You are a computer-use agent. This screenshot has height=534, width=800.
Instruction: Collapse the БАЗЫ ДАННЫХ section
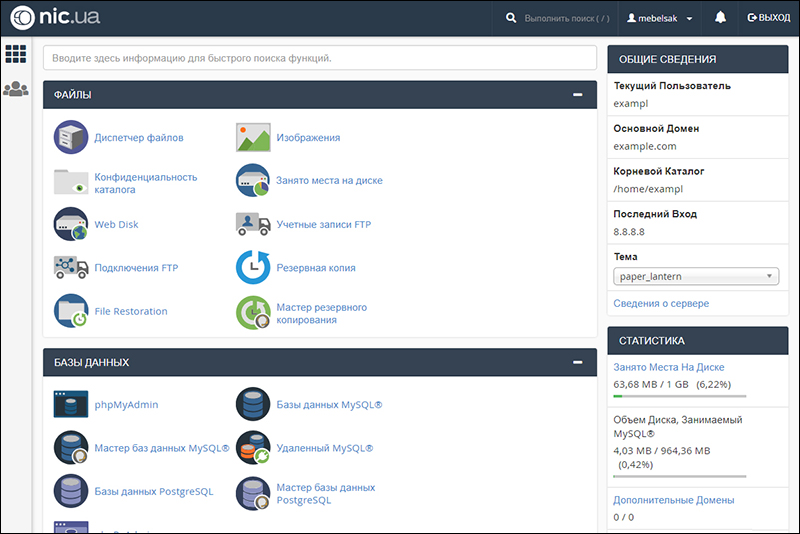point(577,362)
